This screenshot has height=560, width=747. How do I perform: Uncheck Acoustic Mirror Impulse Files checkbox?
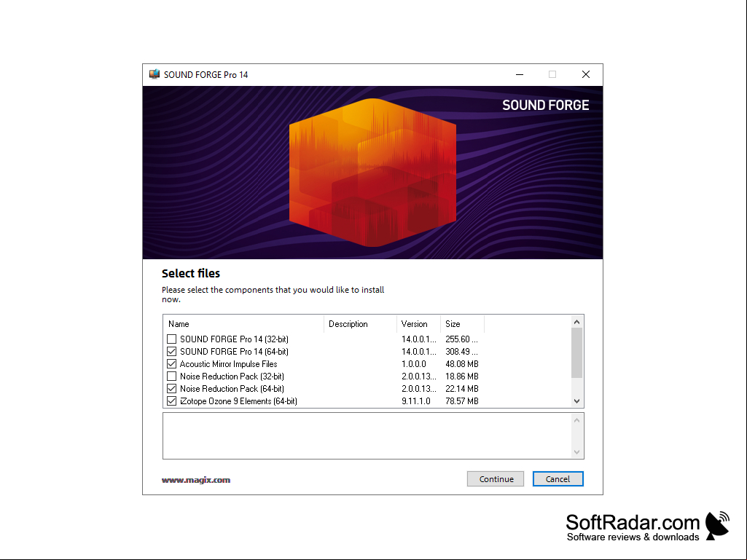(171, 364)
